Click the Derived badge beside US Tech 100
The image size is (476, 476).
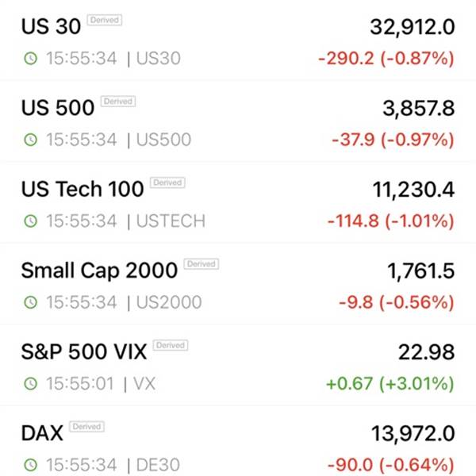point(167,182)
